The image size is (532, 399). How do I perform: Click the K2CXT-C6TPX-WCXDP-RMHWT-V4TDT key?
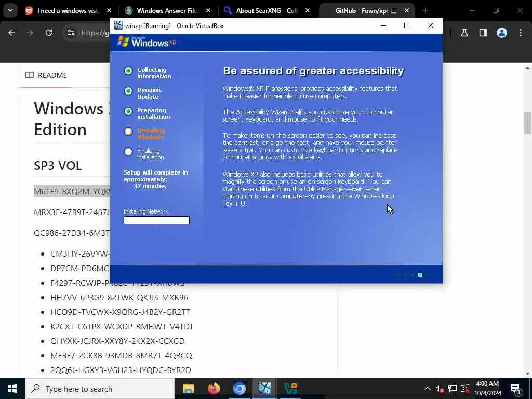122,327
